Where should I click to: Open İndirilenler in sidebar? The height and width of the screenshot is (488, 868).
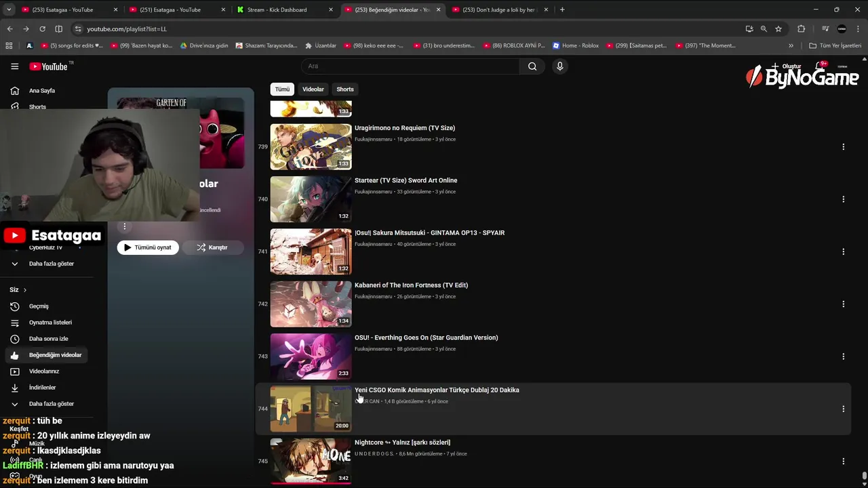pos(42,388)
